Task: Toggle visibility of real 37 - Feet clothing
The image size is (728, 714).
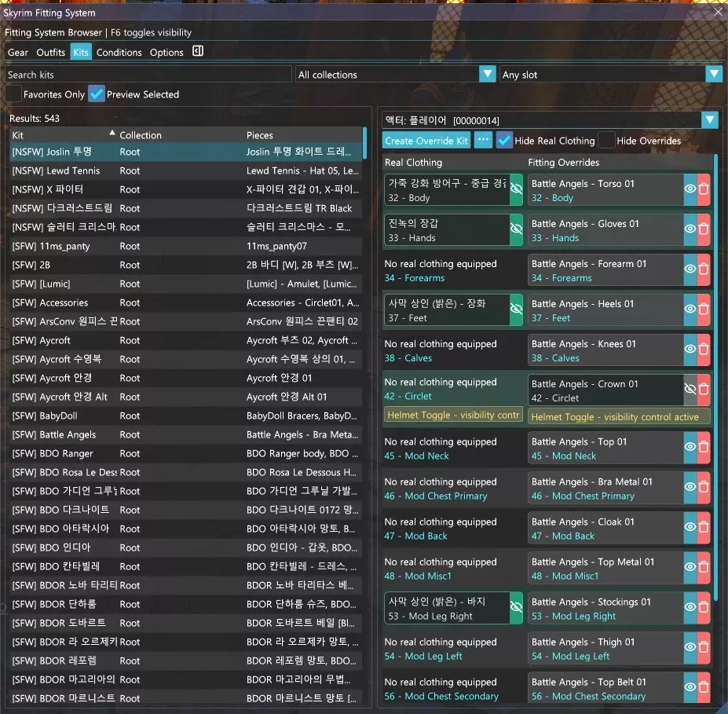Action: pyautogui.click(x=516, y=309)
